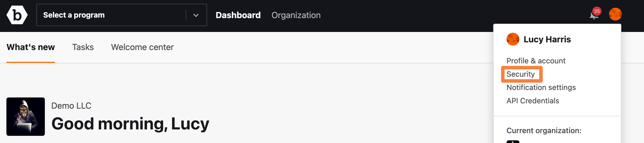
Task: Switch to the What's new tab
Action: coord(31,47)
